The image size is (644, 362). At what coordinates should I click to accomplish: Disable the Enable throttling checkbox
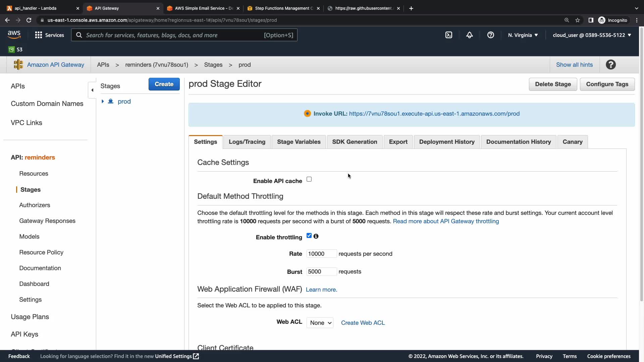click(x=309, y=236)
